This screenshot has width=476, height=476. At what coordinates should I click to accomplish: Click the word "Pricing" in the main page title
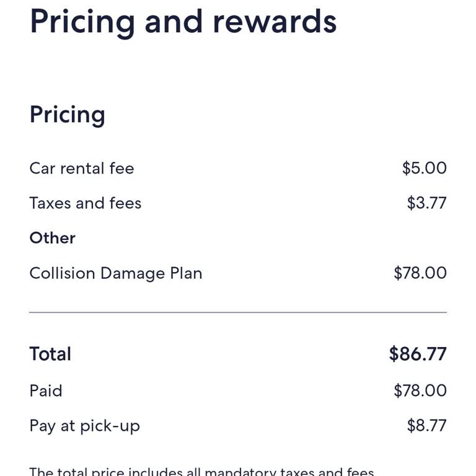click(82, 22)
